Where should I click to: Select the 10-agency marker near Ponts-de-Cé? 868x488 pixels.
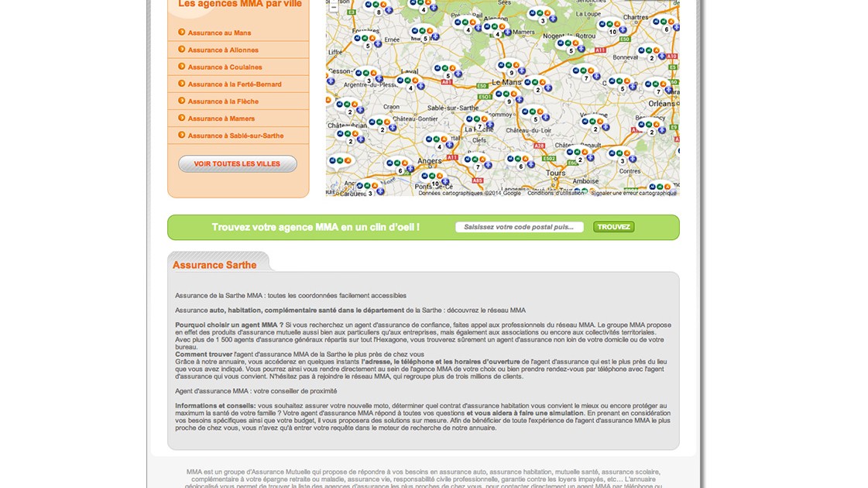[x=434, y=180]
